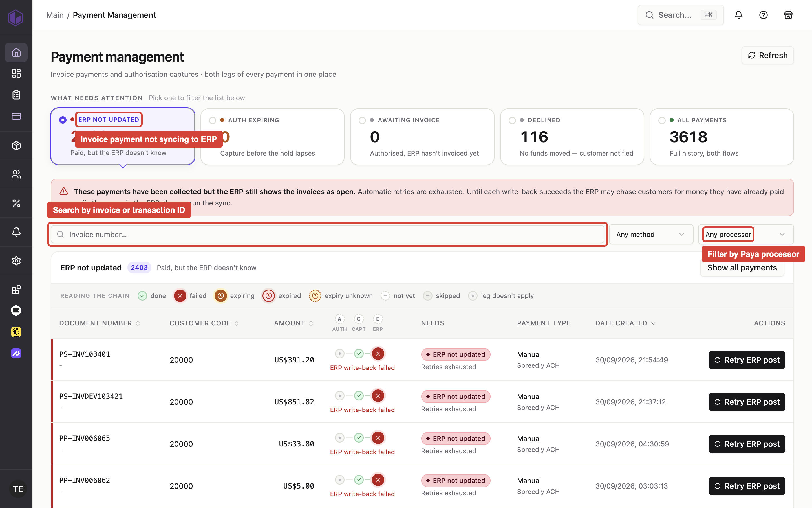Select the ERP Not Updated radio card
Image resolution: width=812 pixels, height=508 pixels.
[x=123, y=136]
